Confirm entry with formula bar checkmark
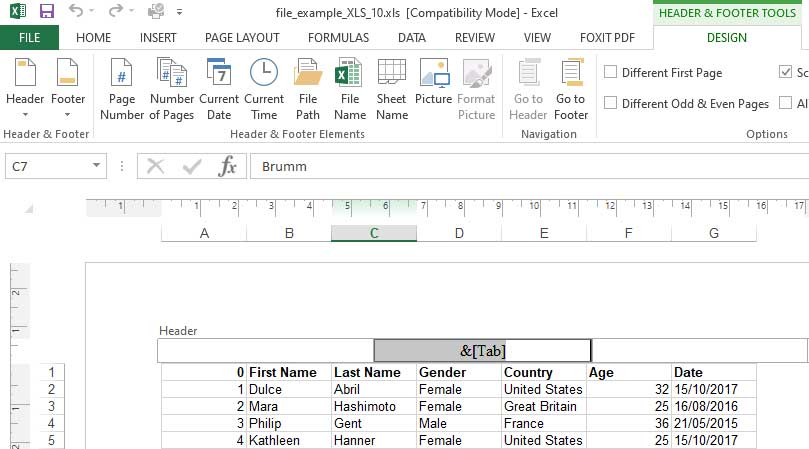Viewport: 809px width, 449px height. 191,166
